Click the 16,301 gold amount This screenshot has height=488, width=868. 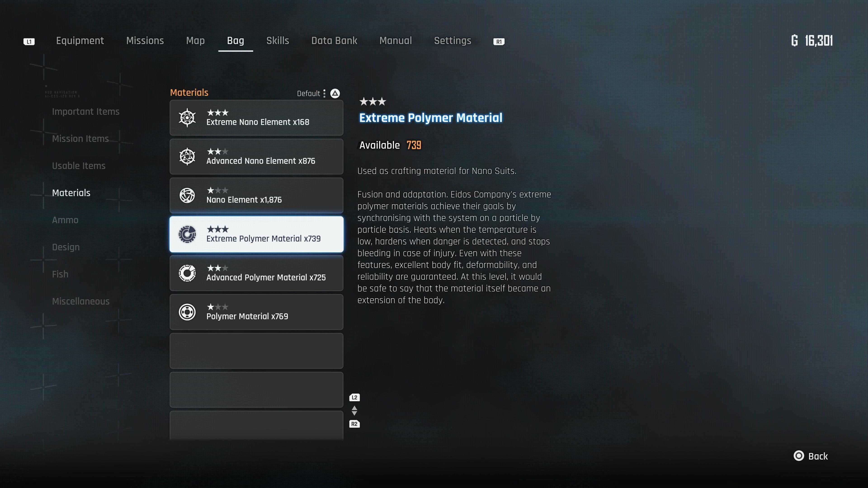(x=819, y=41)
